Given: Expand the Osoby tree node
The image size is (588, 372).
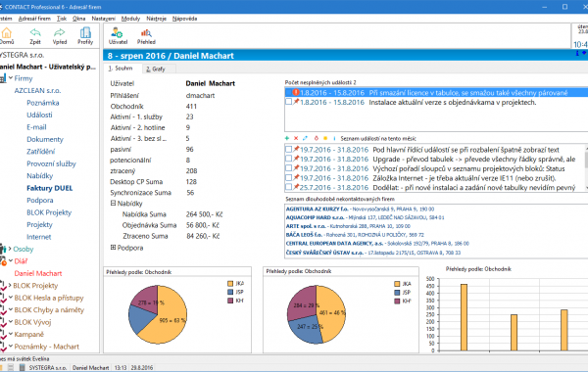Looking at the screenshot, I should [x=10, y=249].
